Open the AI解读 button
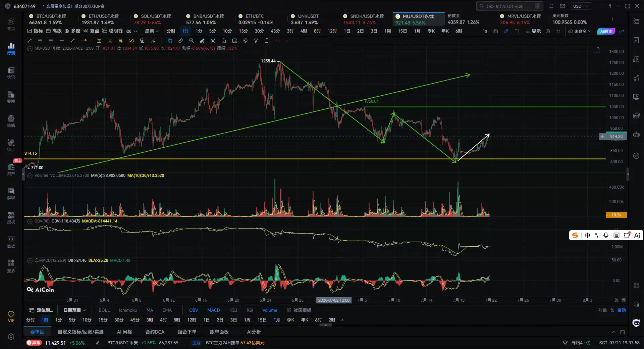Image resolution: width=644 pixels, height=349 pixels. click(606, 31)
